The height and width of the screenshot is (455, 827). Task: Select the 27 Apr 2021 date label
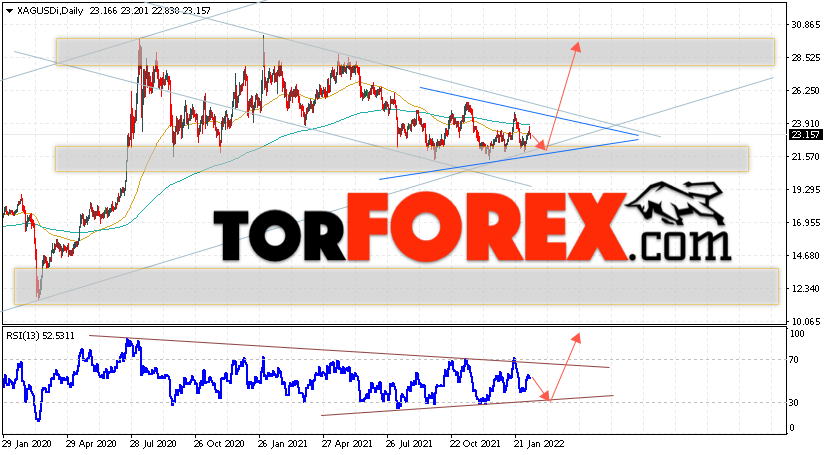(347, 443)
